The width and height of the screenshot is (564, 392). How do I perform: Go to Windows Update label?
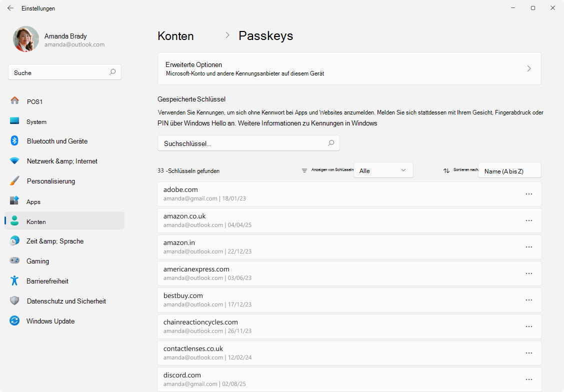[50, 321]
